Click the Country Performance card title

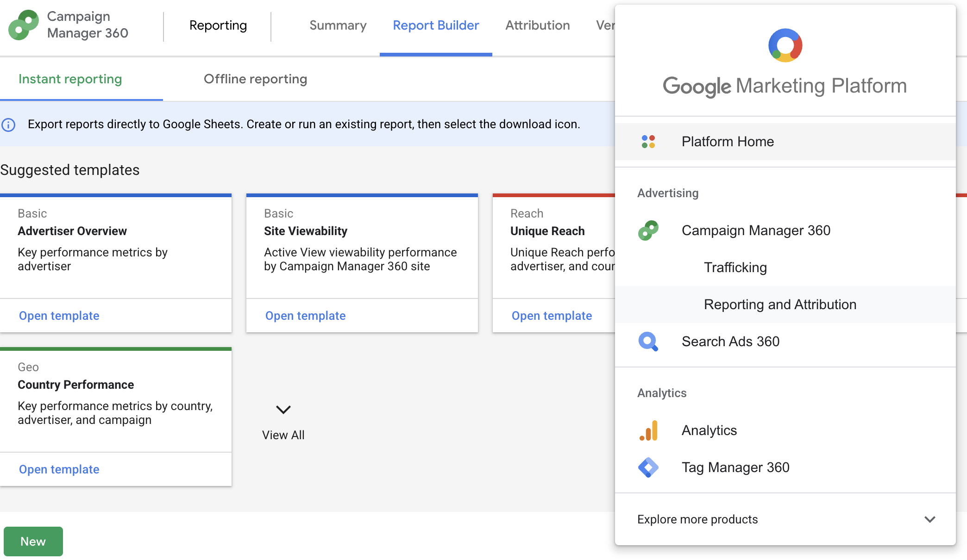[76, 385]
